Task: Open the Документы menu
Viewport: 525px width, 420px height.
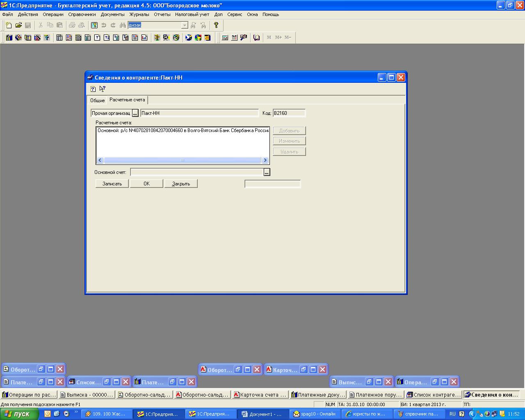Action: coord(112,14)
